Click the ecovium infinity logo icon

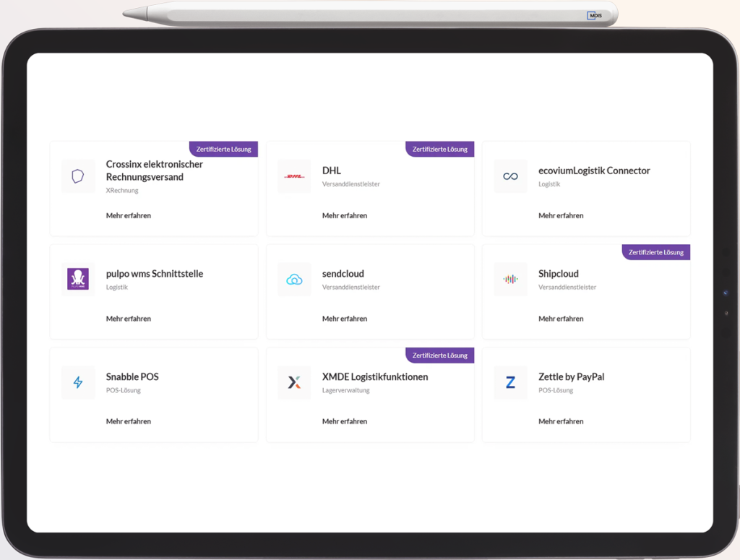[510, 176]
